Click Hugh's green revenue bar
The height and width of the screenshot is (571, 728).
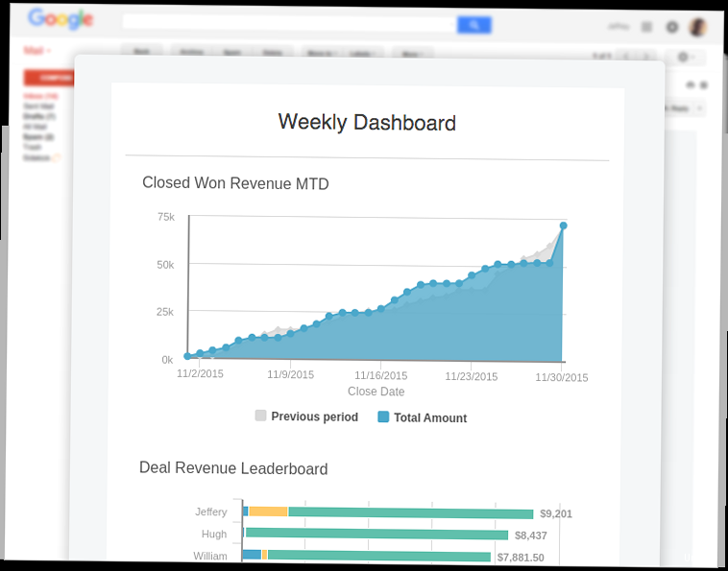tap(376, 534)
